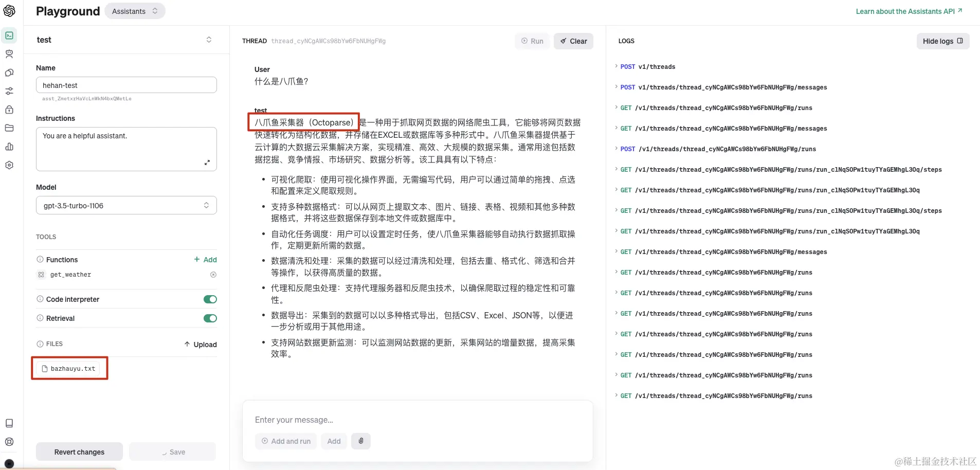The width and height of the screenshot is (980, 470).
Task: Click the get_weather function icon
Action: [x=41, y=275]
